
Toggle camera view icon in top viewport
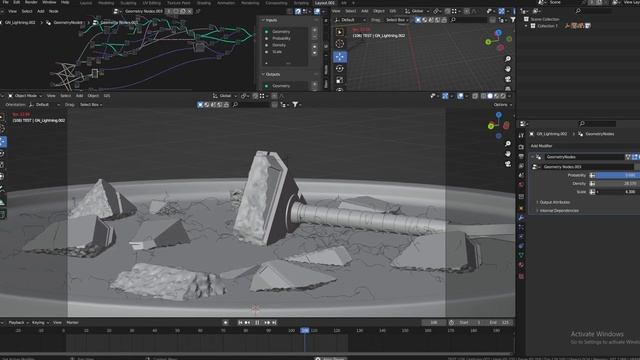click(508, 79)
